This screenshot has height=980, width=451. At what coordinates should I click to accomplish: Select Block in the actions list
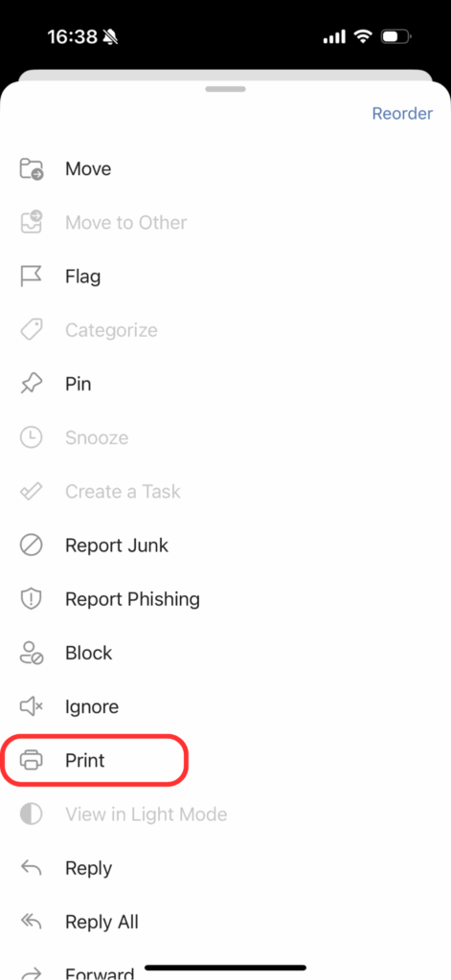225,653
